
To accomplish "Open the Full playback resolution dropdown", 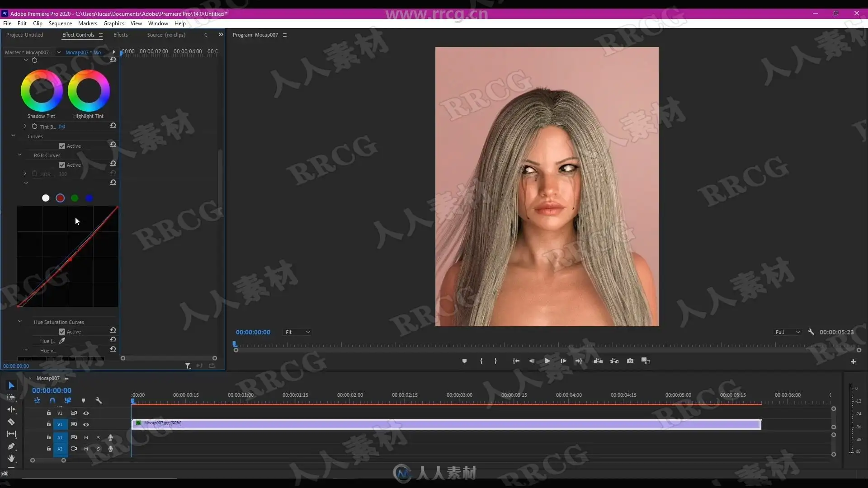I will tap(788, 332).
